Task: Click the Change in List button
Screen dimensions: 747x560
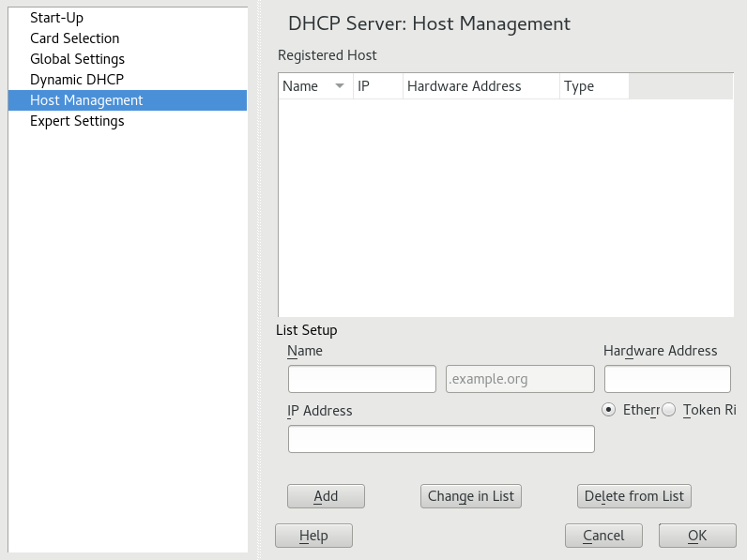Action: pyautogui.click(x=471, y=496)
